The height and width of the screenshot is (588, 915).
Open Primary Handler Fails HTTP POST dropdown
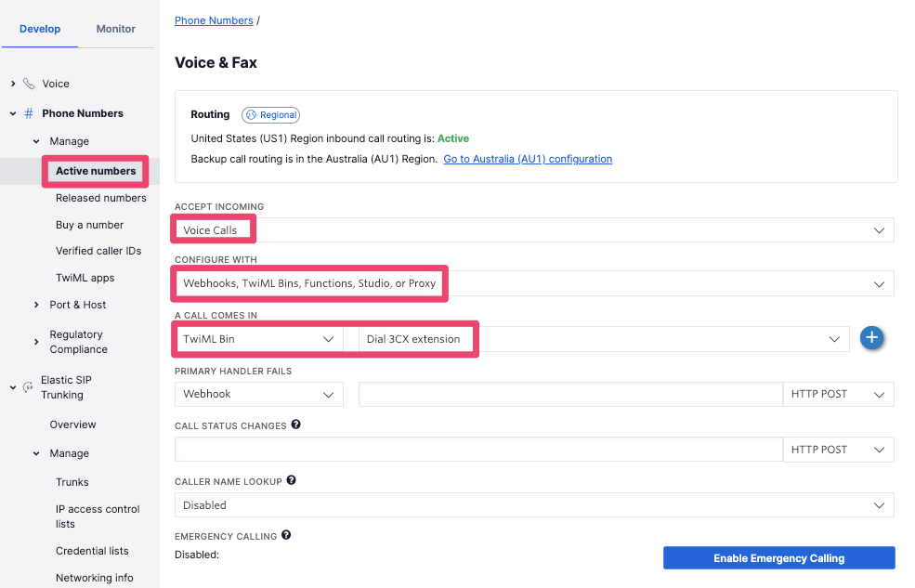coord(838,395)
